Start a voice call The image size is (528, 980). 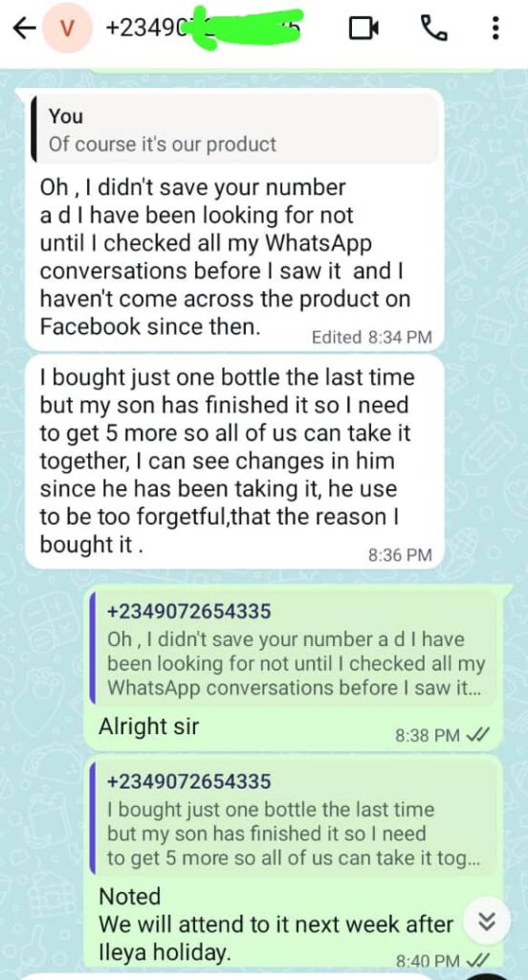[434, 29]
